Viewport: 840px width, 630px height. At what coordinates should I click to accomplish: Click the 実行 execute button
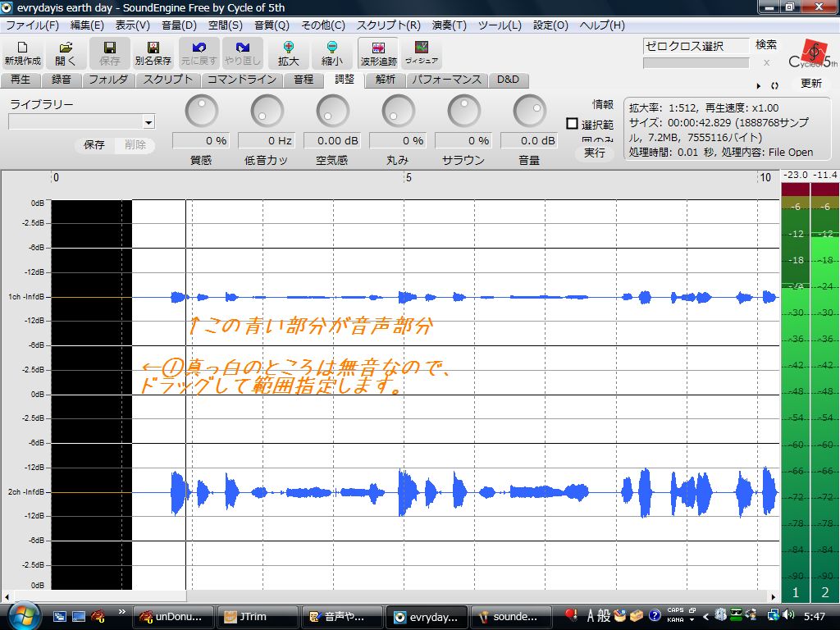(x=595, y=153)
